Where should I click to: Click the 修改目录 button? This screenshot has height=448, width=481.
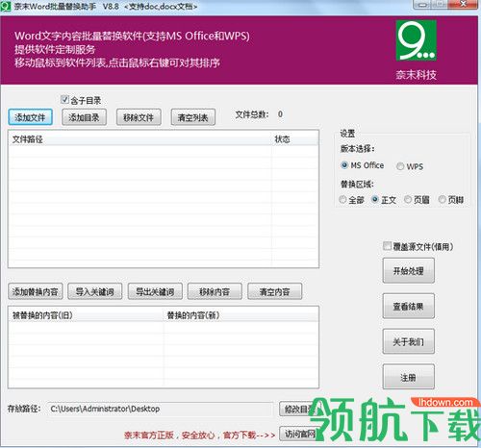coord(299,409)
